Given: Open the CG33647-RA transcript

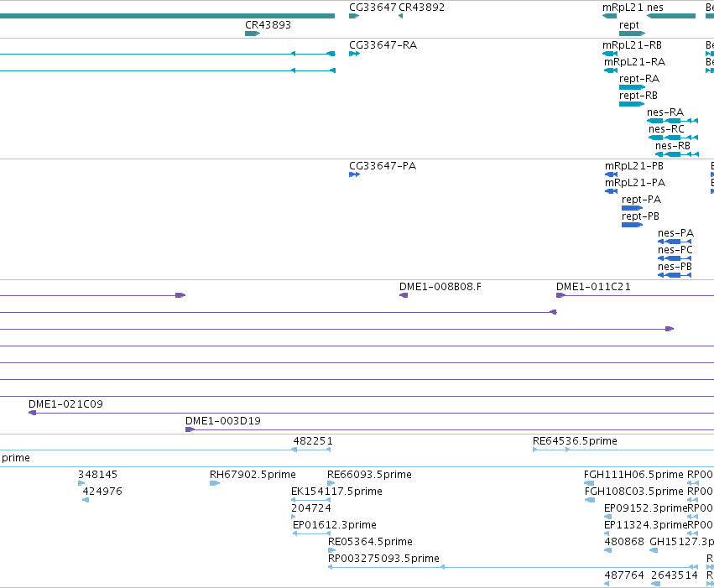Looking at the screenshot, I should (355, 54).
